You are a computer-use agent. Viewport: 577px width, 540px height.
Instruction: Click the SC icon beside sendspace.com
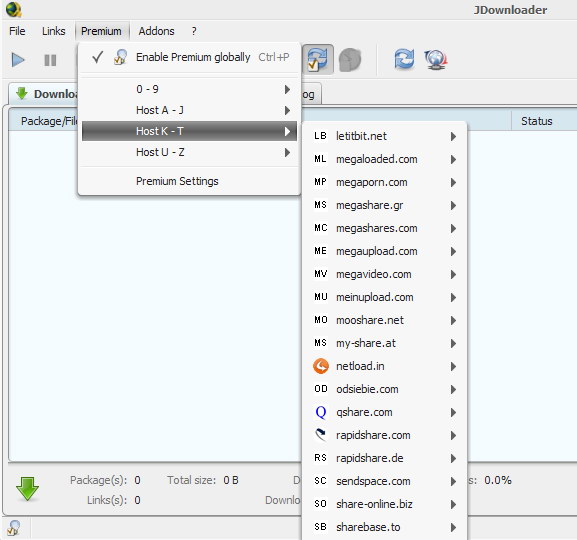(321, 481)
